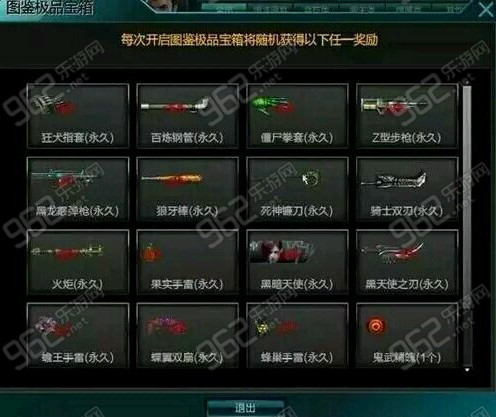Select the 狂犬指套(永久) reward item

pos(78,115)
